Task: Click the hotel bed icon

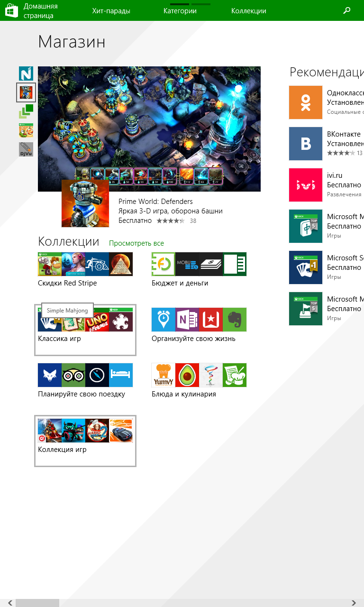Action: [x=121, y=375]
